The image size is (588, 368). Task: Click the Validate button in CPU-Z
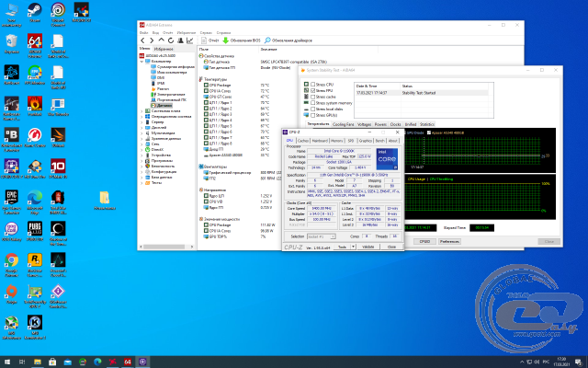[368, 247]
